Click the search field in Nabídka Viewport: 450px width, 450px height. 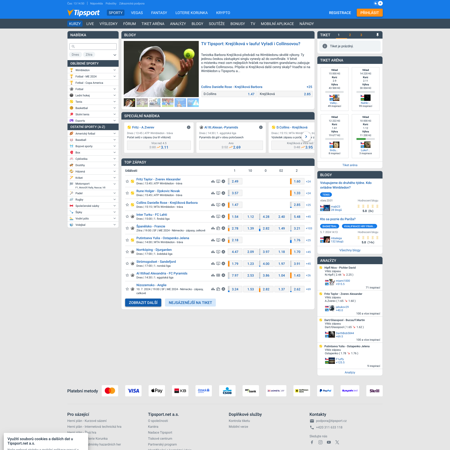pos(93,46)
